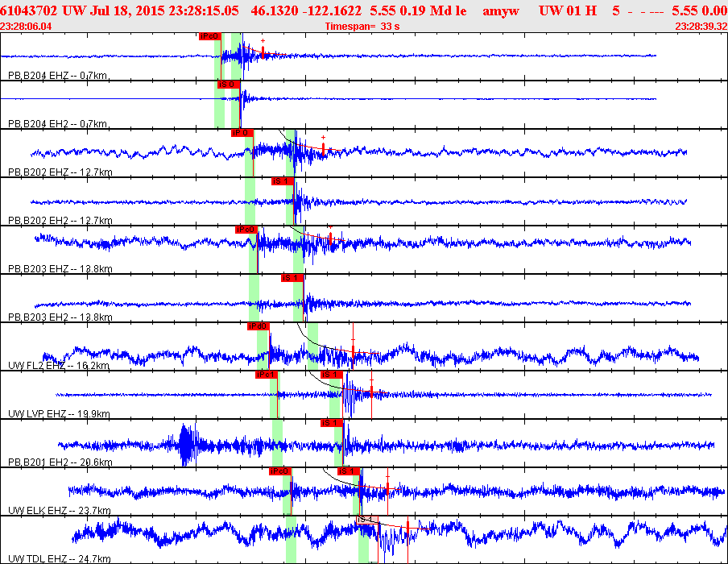728x564 pixels.
Task: Click the early noise burst on PB B201 trace
Action: (187, 444)
